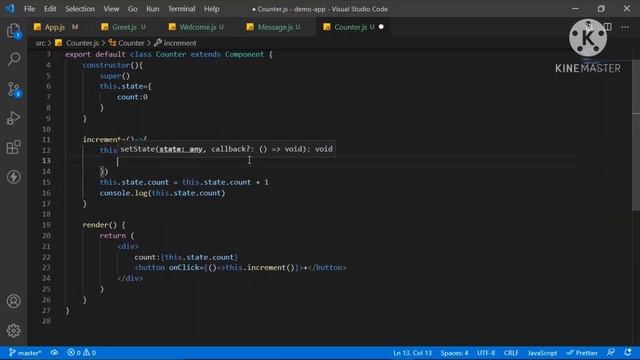Image resolution: width=640 pixels, height=360 pixels.
Task: Click the count:0 state line
Action: (132, 97)
